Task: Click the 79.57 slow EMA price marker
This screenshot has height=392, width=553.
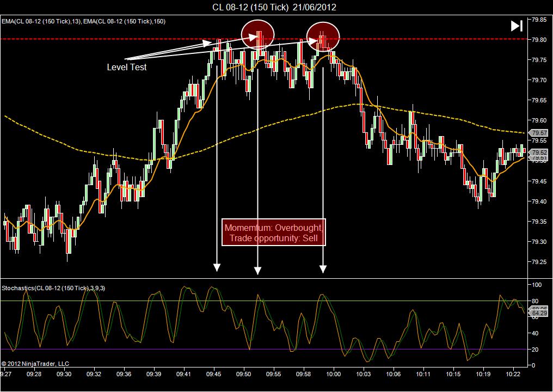Action: point(539,133)
